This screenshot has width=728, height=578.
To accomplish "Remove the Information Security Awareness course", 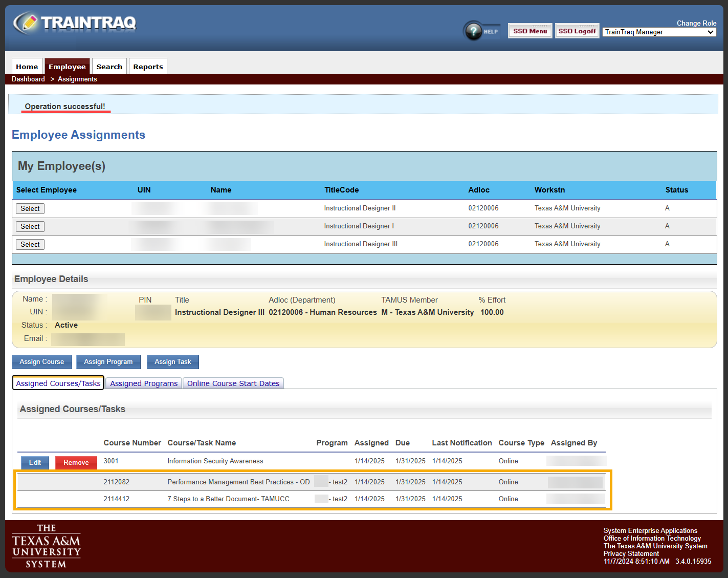I will (x=76, y=463).
